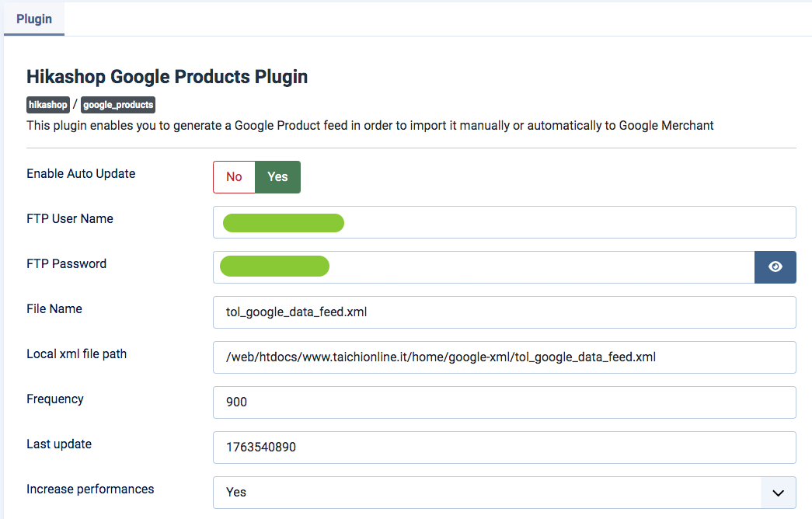
Task: Click the Frequency field showing 900
Action: coord(504,402)
